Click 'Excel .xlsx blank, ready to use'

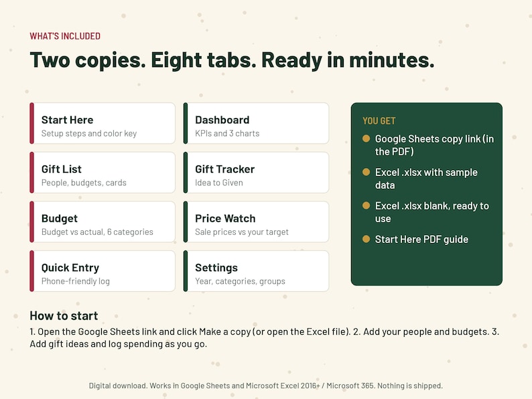coord(432,212)
